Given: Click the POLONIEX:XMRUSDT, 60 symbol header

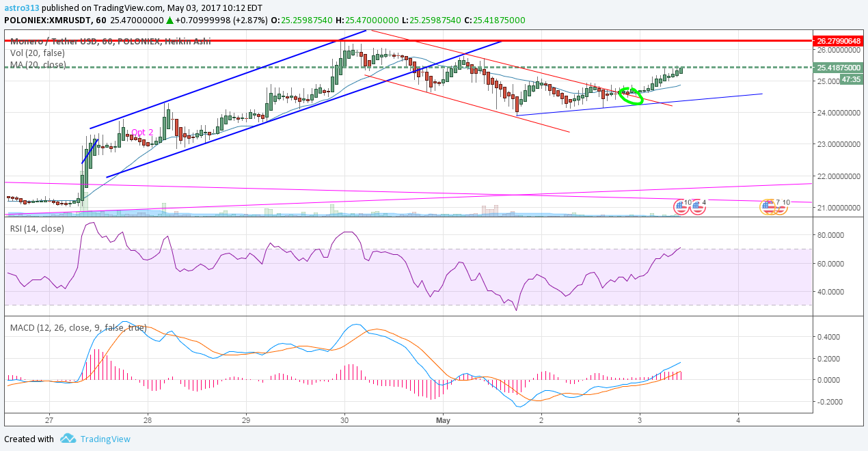Looking at the screenshot, I should click(57, 20).
